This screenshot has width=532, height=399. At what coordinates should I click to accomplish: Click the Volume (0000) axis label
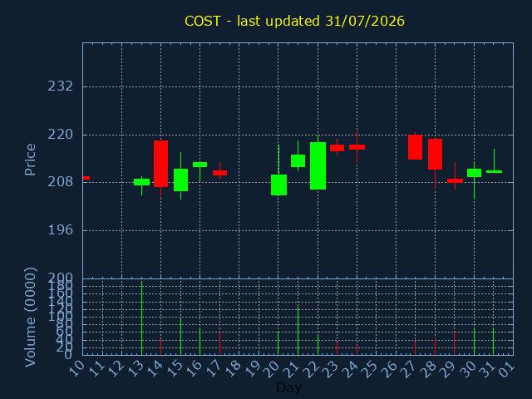coord(30,318)
